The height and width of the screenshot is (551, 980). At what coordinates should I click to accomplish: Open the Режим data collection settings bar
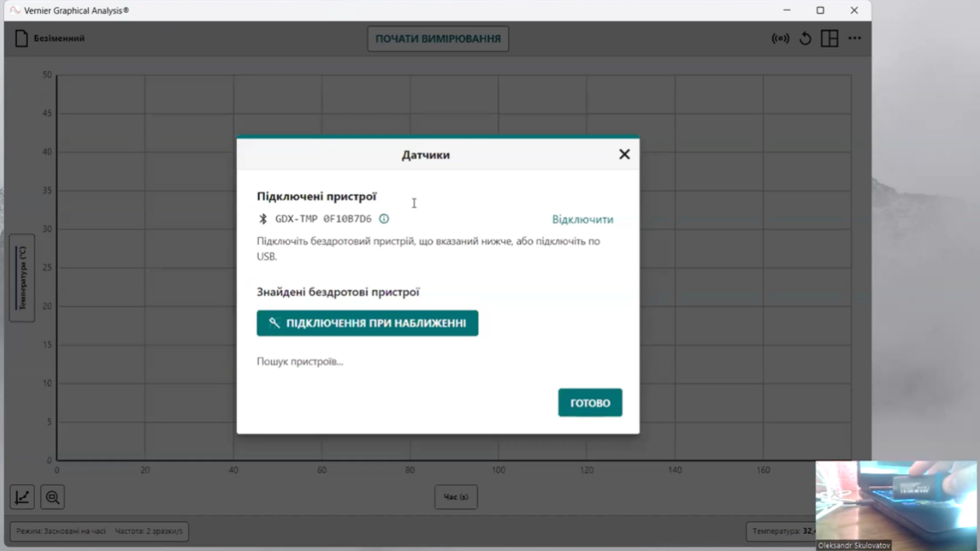[x=99, y=531]
